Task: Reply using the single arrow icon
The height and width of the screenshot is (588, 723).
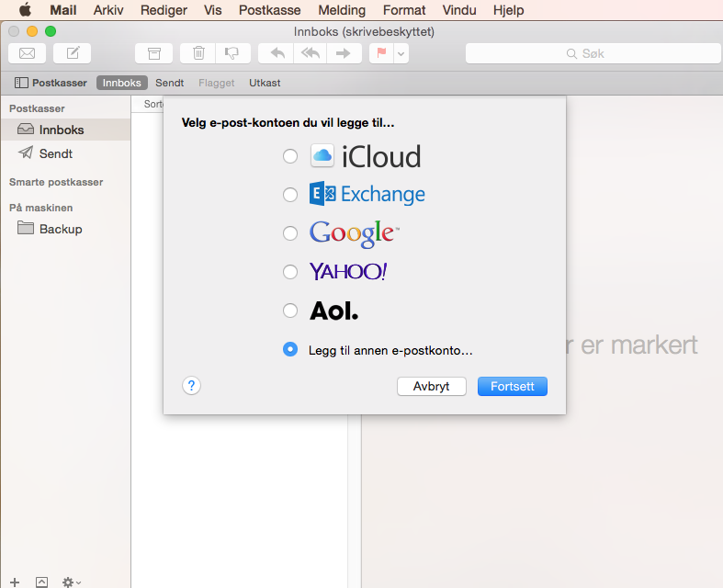Action: [277, 53]
